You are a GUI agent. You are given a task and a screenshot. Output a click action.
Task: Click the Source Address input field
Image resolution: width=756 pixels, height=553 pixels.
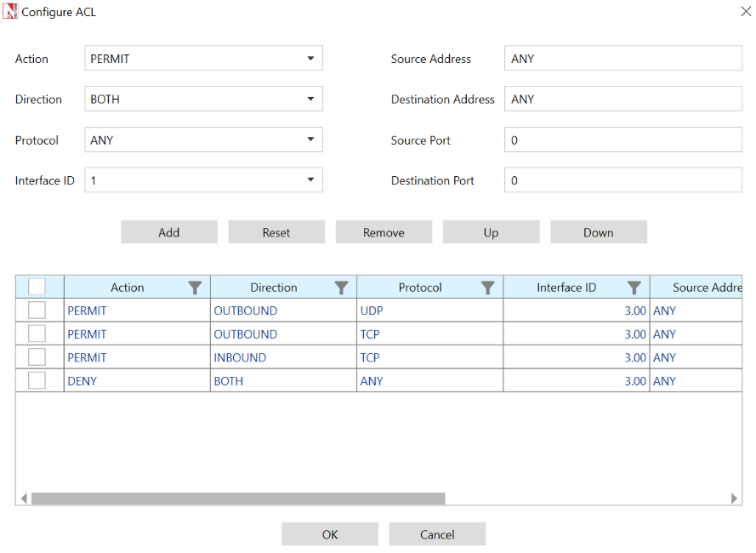pos(622,59)
